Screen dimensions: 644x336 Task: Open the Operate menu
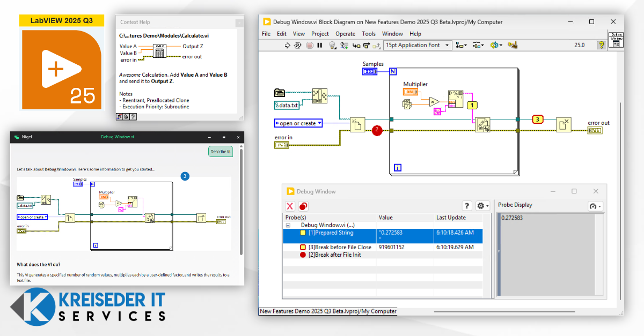(x=345, y=34)
